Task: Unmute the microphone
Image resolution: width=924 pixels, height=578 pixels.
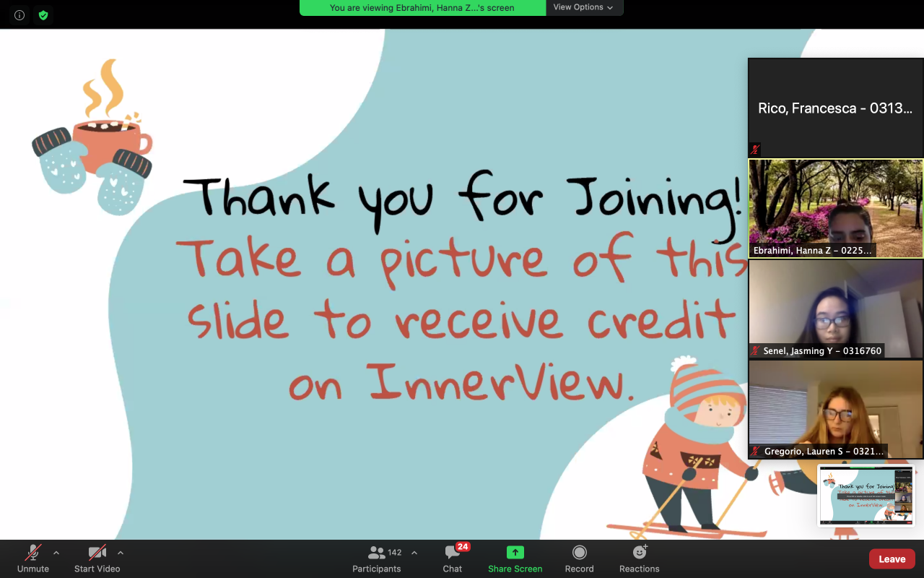Action: pos(33,558)
